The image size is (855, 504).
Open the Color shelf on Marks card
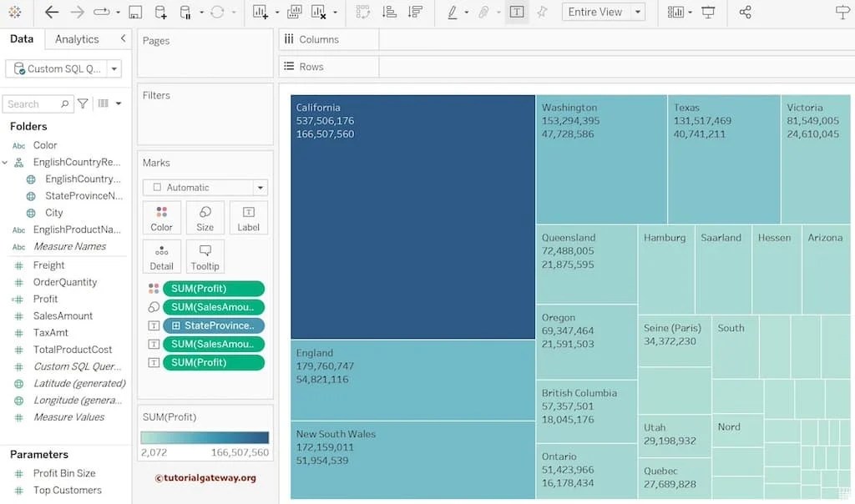(161, 218)
